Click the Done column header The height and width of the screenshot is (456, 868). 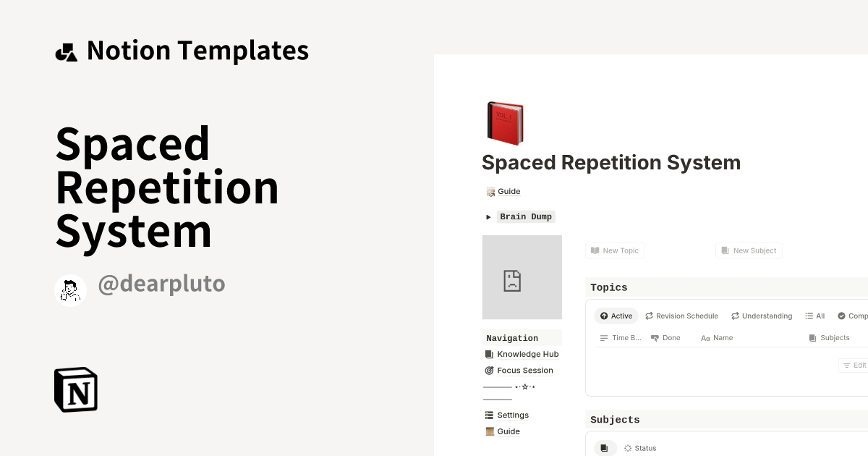coord(665,337)
